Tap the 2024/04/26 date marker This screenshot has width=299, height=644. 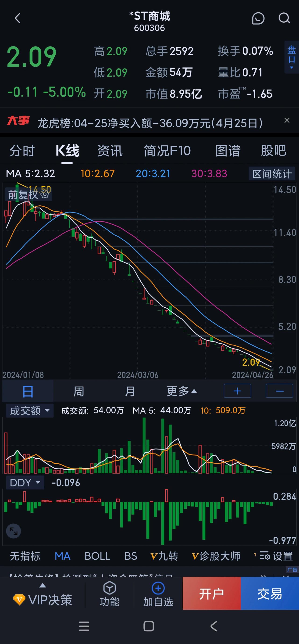(x=253, y=375)
